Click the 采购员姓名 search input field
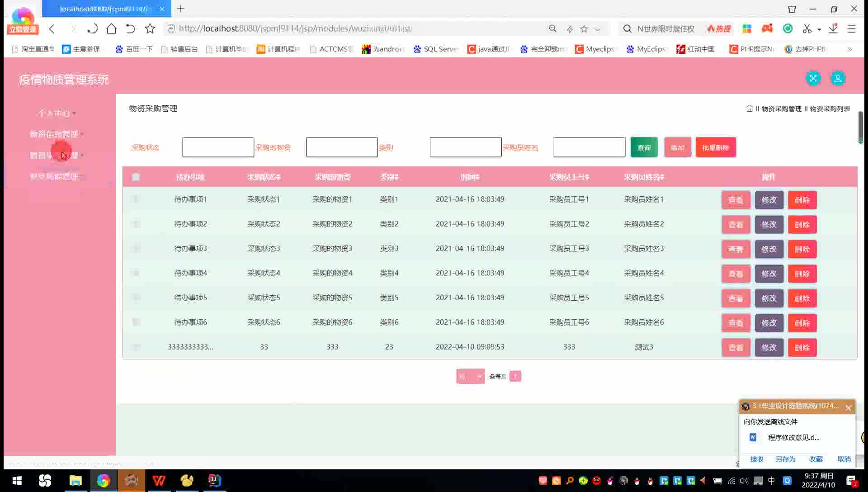868x492 pixels. 589,147
